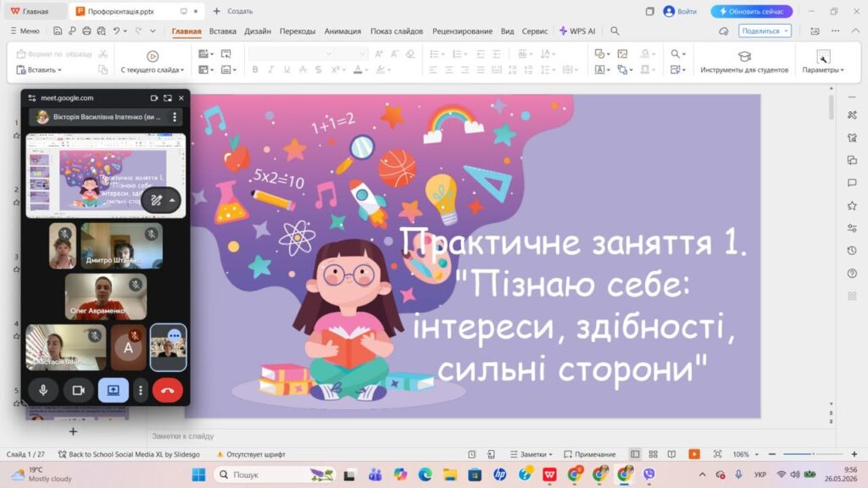
Task: Mute microphone in Google Meet overlay
Action: pyautogui.click(x=43, y=390)
